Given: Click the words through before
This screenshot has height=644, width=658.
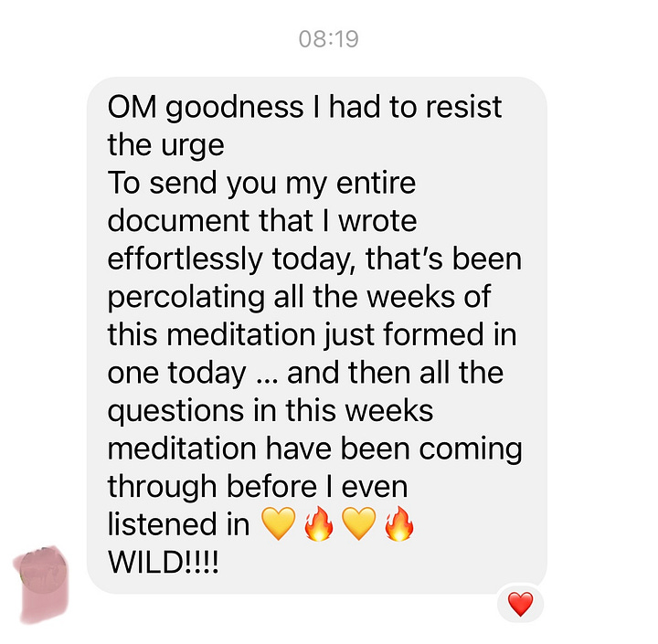Looking at the screenshot, I should [x=212, y=487].
